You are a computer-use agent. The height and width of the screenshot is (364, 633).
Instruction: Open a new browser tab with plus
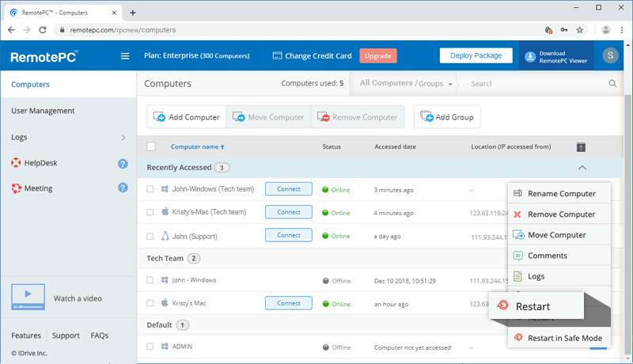tap(132, 13)
